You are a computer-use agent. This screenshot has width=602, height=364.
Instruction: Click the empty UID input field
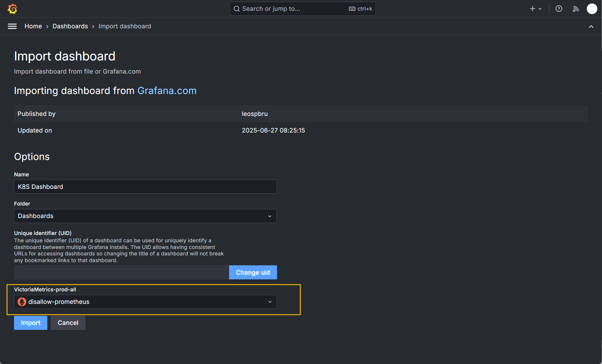tap(121, 272)
